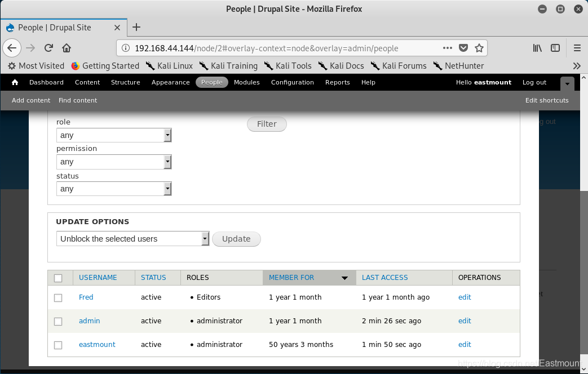Click edit for user Fred
Screen dimensions: 588x374
465,297
